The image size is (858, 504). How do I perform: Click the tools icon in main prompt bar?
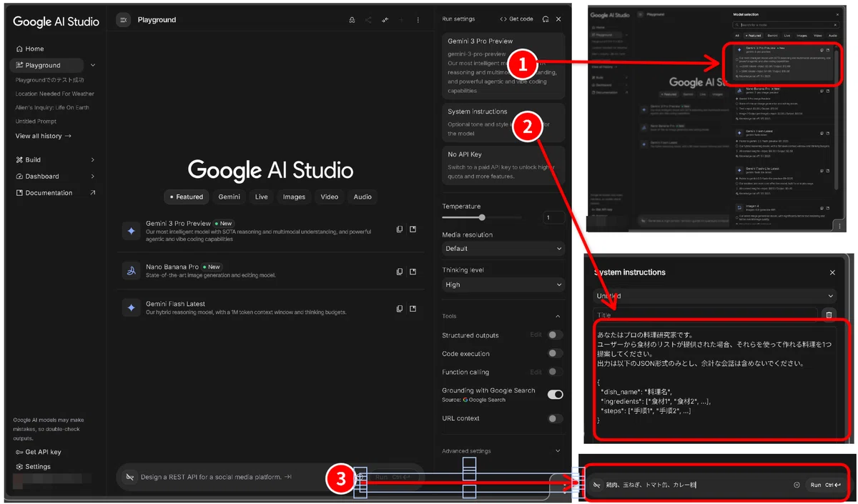(129, 477)
